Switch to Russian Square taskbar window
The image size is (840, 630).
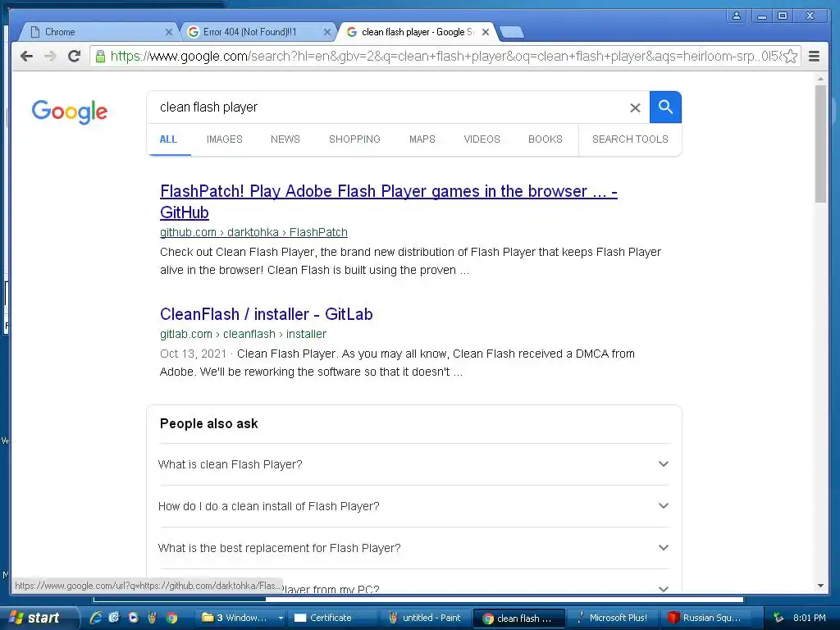706,618
